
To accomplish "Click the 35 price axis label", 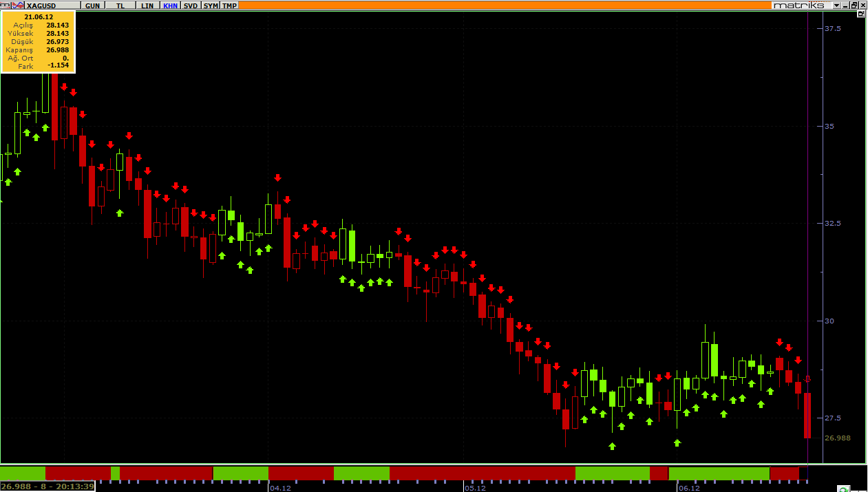I will [x=829, y=126].
